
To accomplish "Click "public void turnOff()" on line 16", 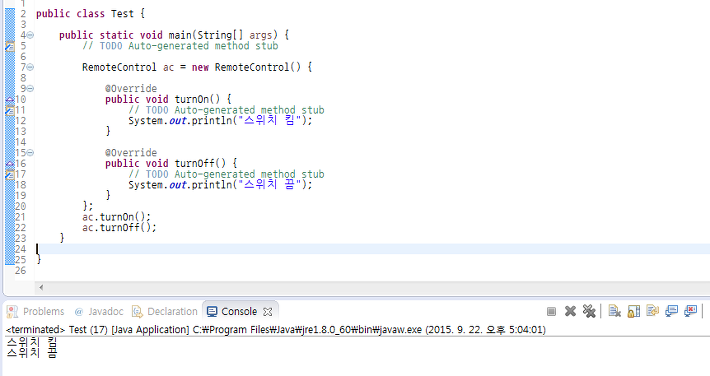I will 165,164.
